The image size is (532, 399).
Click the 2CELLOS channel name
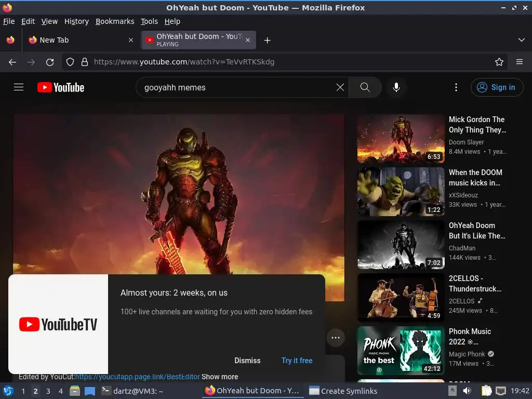click(461, 301)
